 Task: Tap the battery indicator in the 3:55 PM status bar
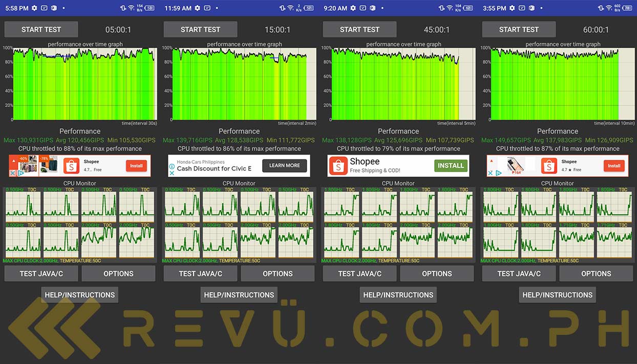click(x=628, y=8)
